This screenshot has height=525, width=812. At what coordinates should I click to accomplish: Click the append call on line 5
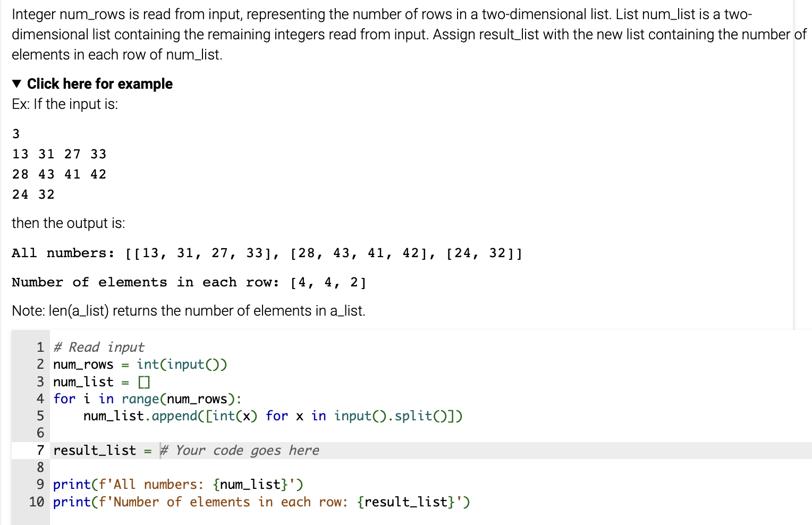174,416
